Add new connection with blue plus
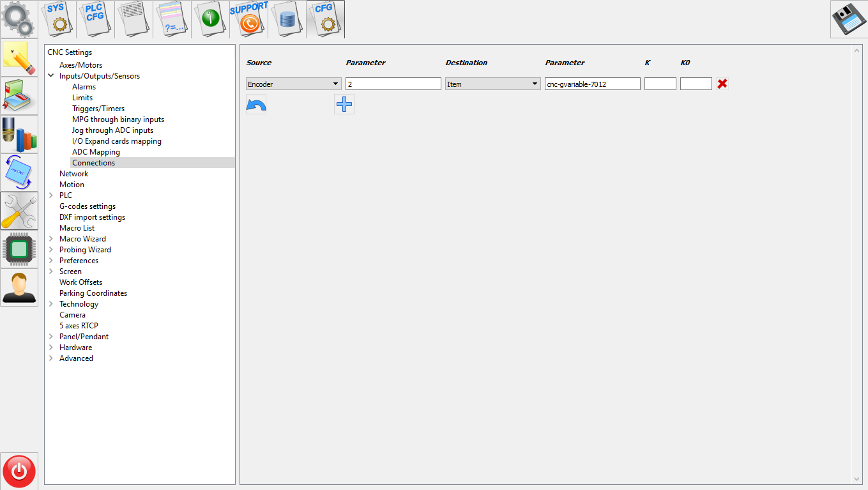The width and height of the screenshot is (868, 490). click(344, 104)
